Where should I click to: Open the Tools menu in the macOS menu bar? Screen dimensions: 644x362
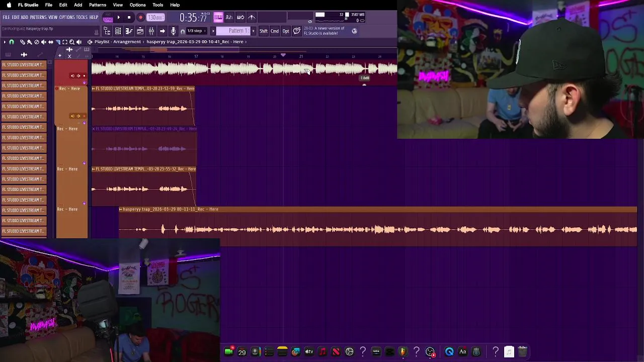[x=157, y=5]
